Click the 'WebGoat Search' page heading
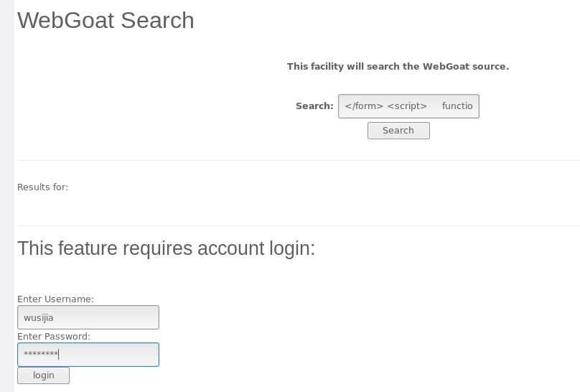The height and width of the screenshot is (392, 580). point(106,20)
